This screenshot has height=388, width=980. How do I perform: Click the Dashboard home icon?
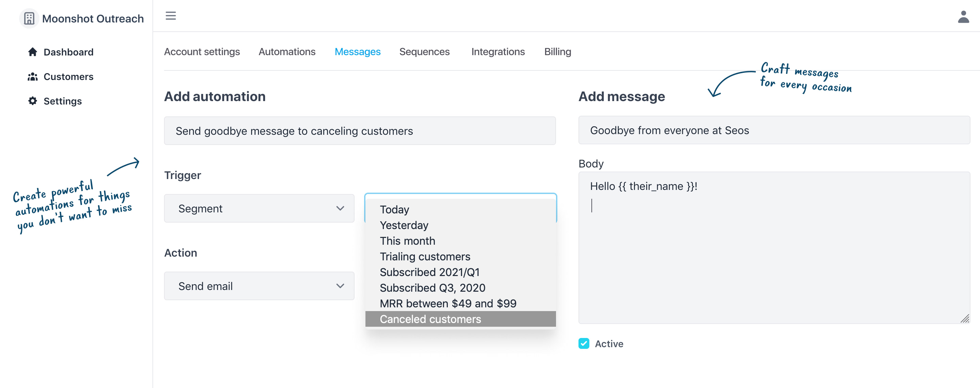[x=33, y=52]
